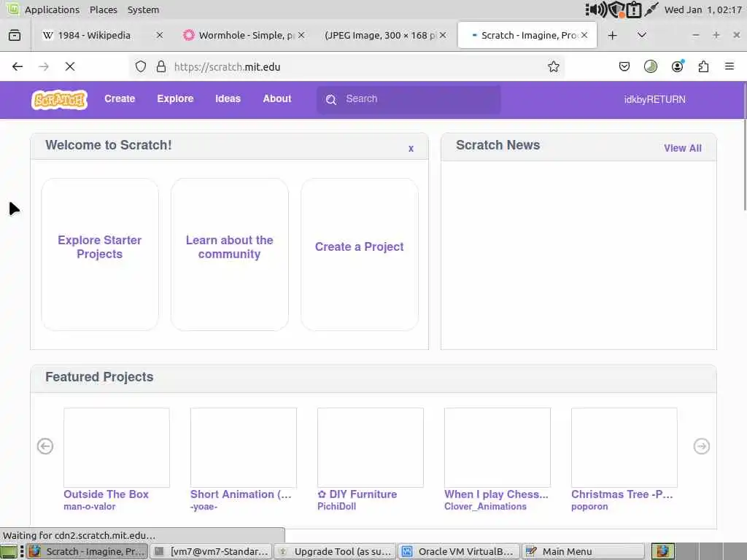Click the round extension icon in toolbar
The image size is (747, 560).
point(650,66)
